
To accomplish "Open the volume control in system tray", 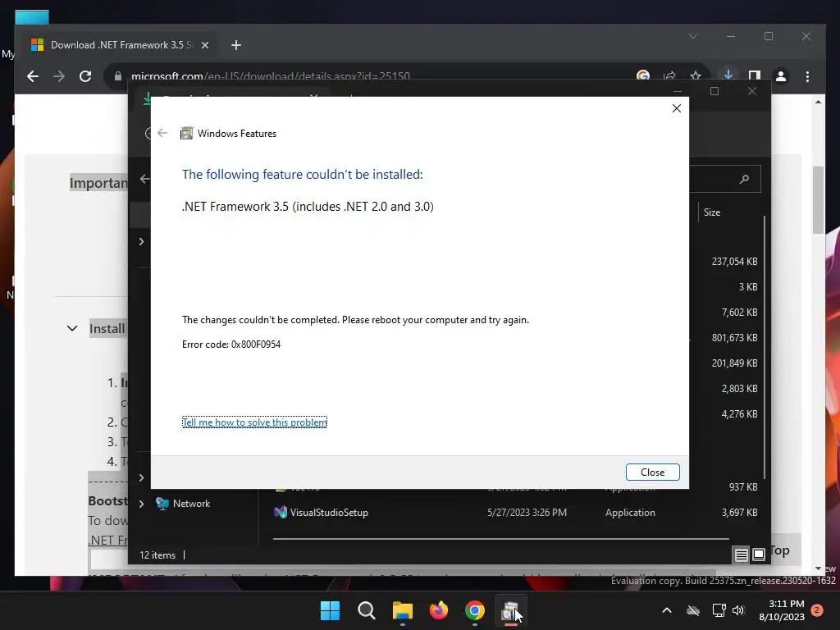I will (739, 610).
